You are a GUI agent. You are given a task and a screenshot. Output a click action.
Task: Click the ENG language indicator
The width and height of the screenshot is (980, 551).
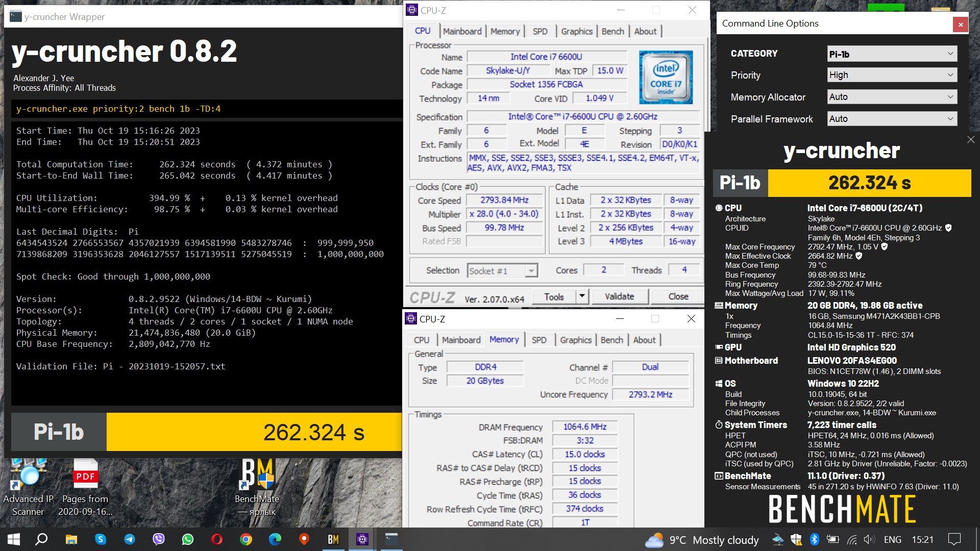coord(892,539)
